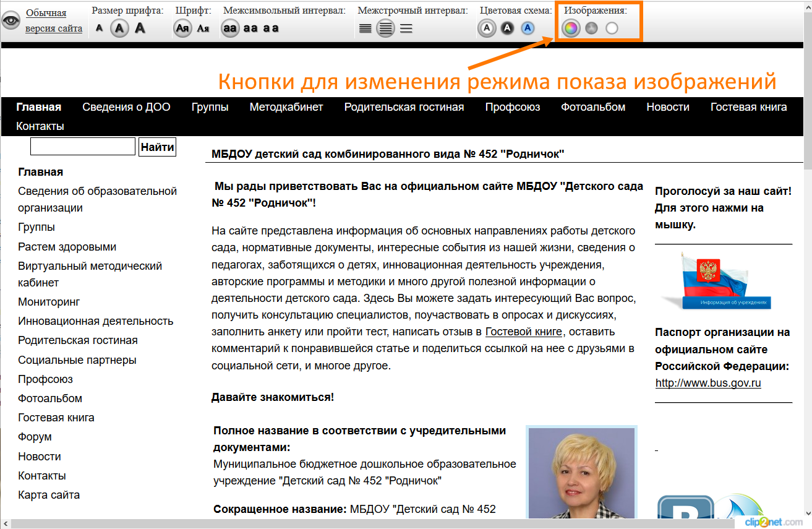Open Карта сайта in the sidebar
Image resolution: width=812 pixels, height=529 pixels.
pos(49,495)
